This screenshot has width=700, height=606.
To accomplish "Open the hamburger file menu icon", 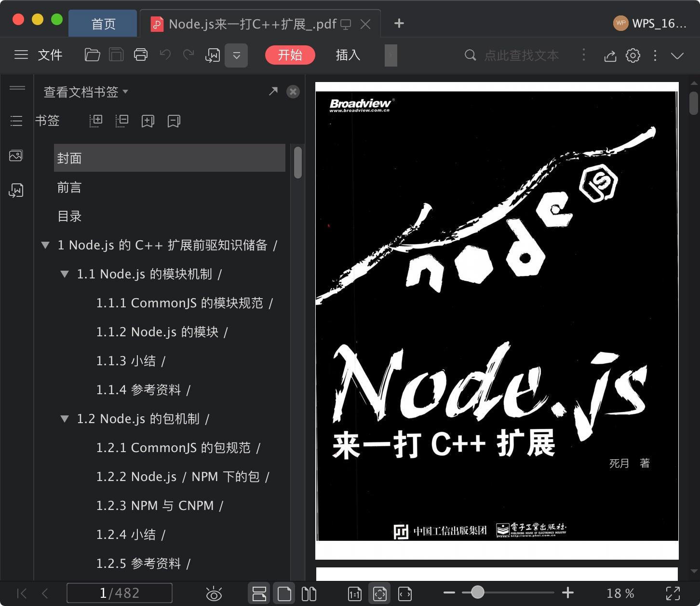I will [x=21, y=55].
